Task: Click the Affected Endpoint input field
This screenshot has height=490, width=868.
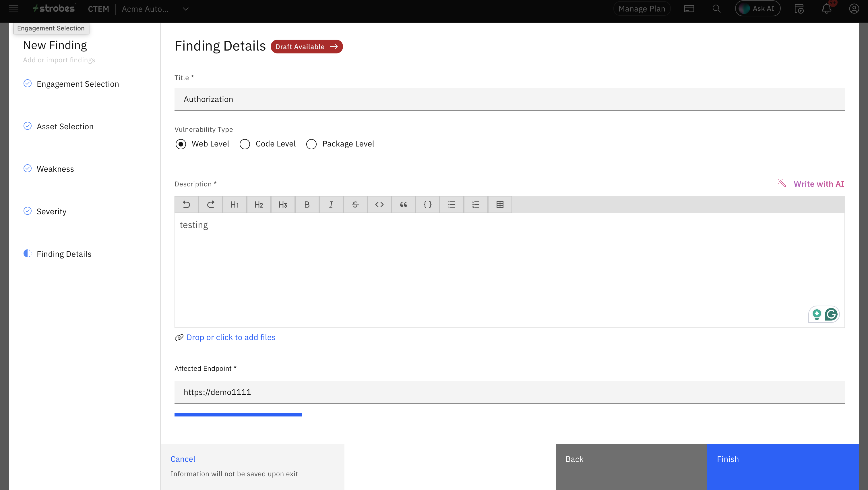Action: tap(509, 392)
